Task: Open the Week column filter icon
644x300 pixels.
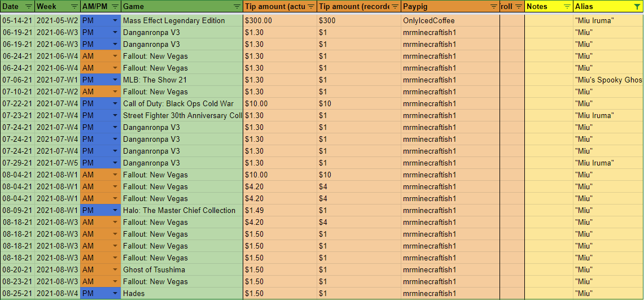Action: click(74, 7)
